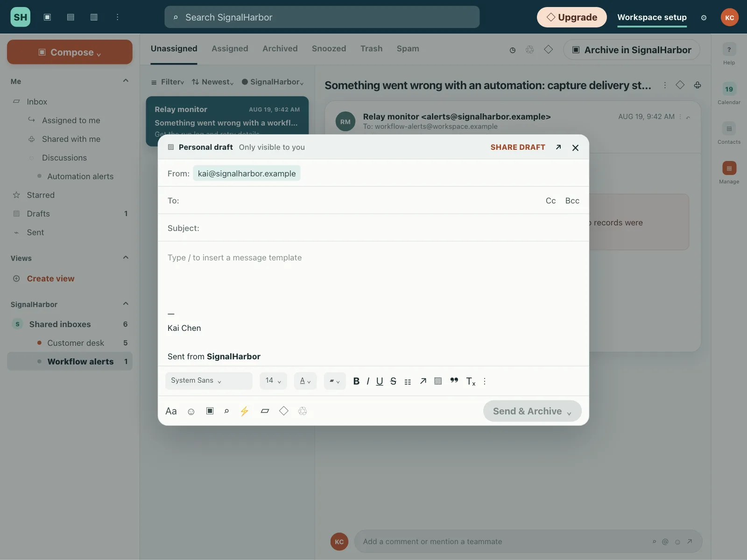Open the highlight color picker
747x560 pixels.
tap(335, 381)
